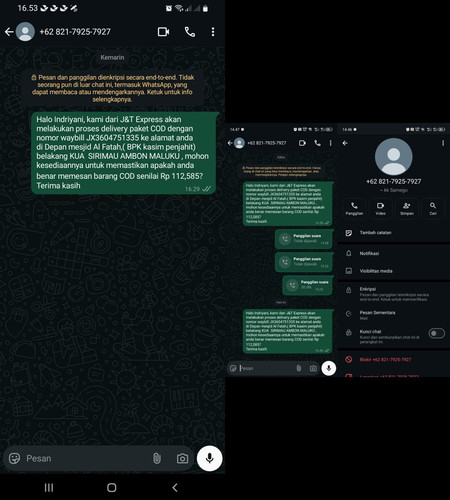Tap Android home navigation button
Image resolution: width=450 pixels, height=500 pixels.
click(112, 488)
